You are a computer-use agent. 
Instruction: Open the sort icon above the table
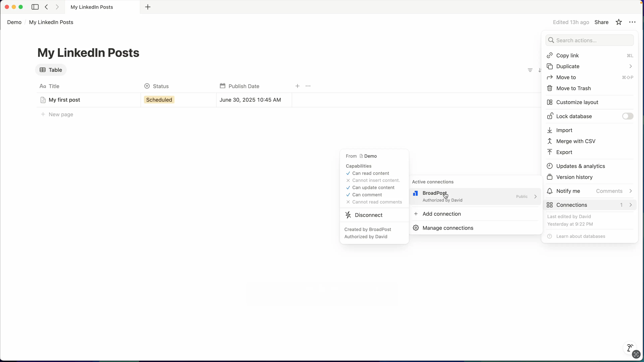click(540, 70)
